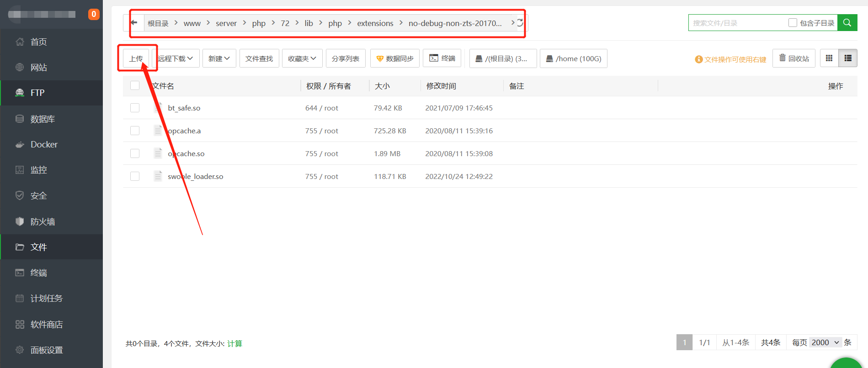
Task: Change per-page count 2000 dropdown
Action: point(825,342)
